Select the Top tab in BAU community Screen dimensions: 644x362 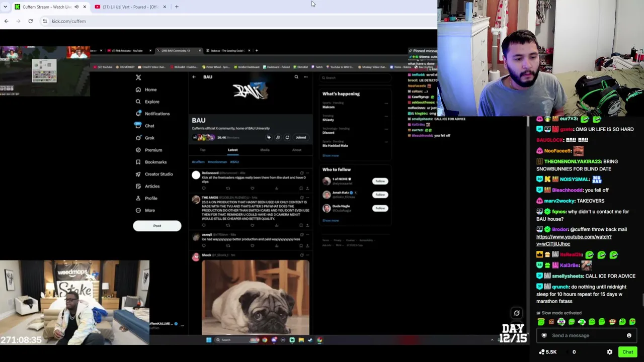tap(203, 150)
